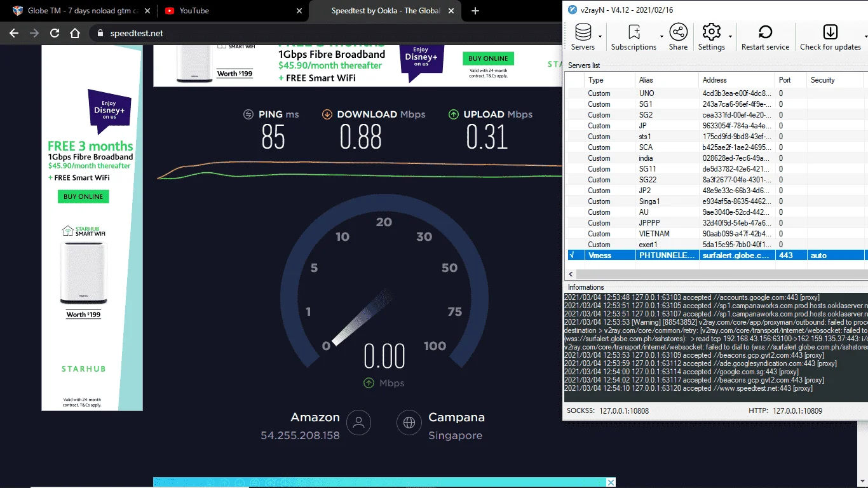Click the globe icon beside Campana

click(409, 422)
